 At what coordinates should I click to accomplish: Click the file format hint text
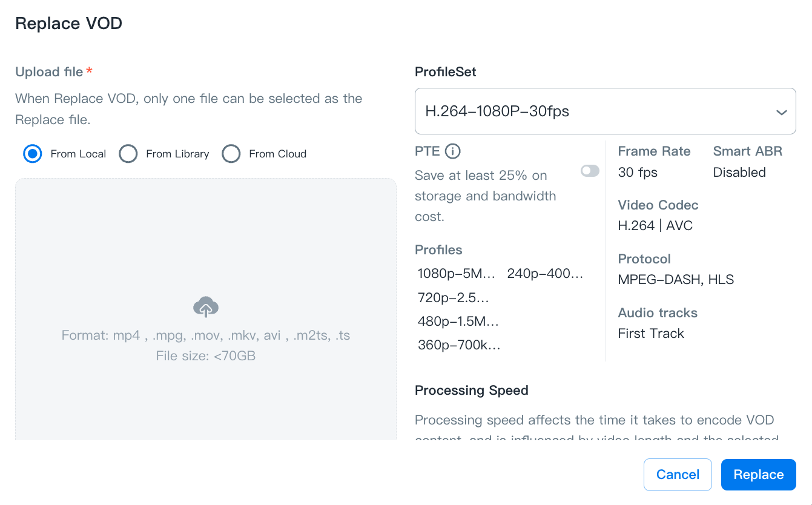(x=206, y=335)
